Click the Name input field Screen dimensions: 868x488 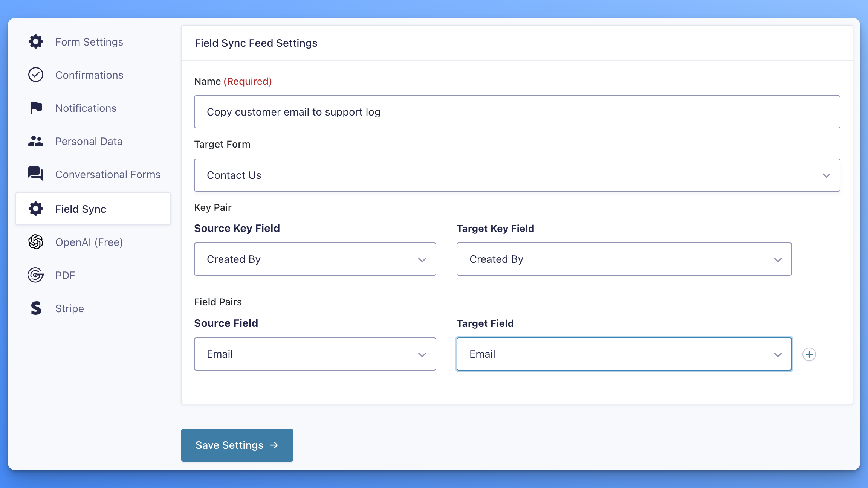pos(517,112)
